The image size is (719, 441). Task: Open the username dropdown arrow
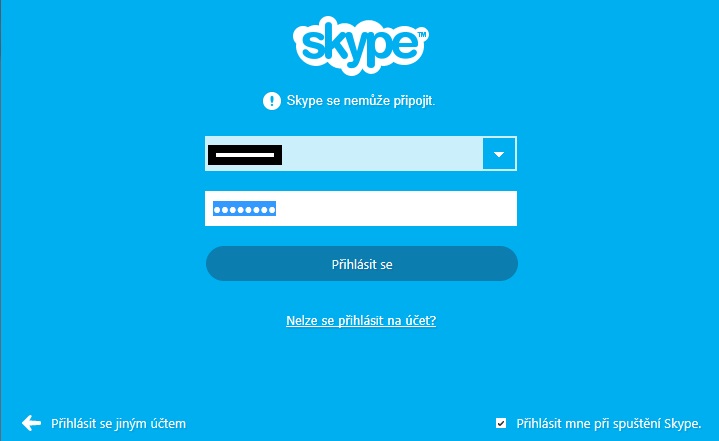[499, 154]
